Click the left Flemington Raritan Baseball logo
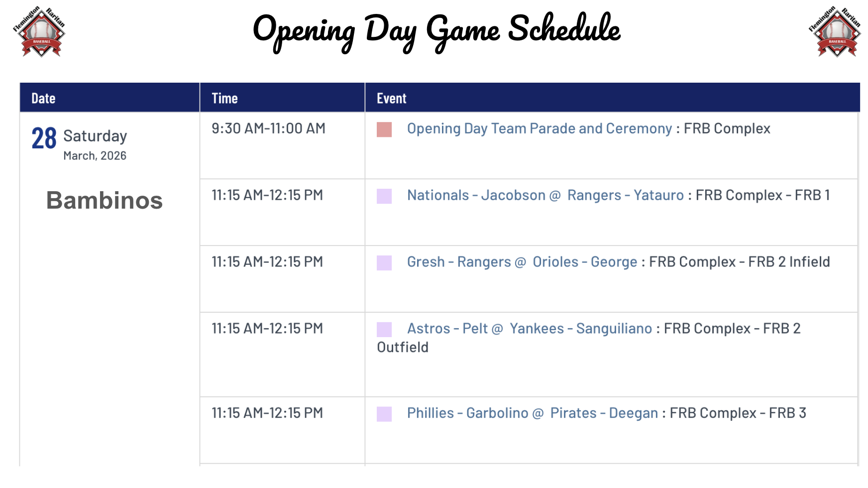 (39, 31)
